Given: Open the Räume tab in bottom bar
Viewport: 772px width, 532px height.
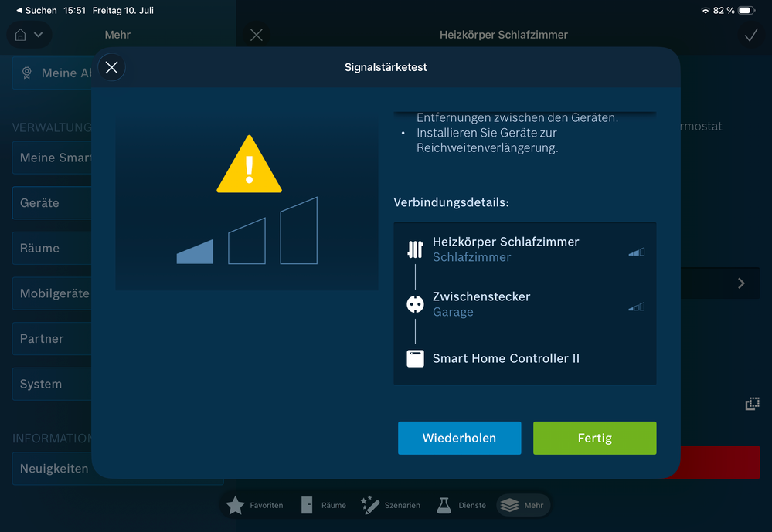Looking at the screenshot, I should point(323,506).
